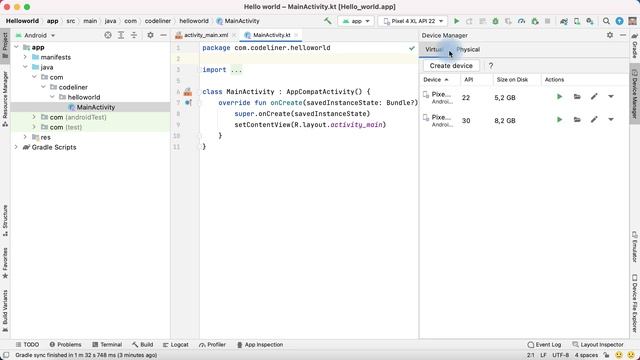The width and height of the screenshot is (640, 360).
Task: Expand Gradle Scripts node
Action: click(x=16, y=147)
